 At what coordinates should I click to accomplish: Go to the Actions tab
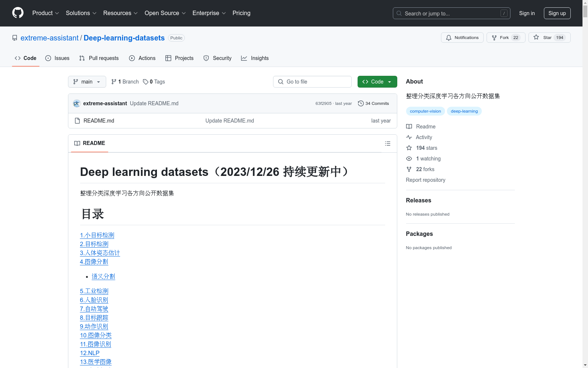pos(142,58)
